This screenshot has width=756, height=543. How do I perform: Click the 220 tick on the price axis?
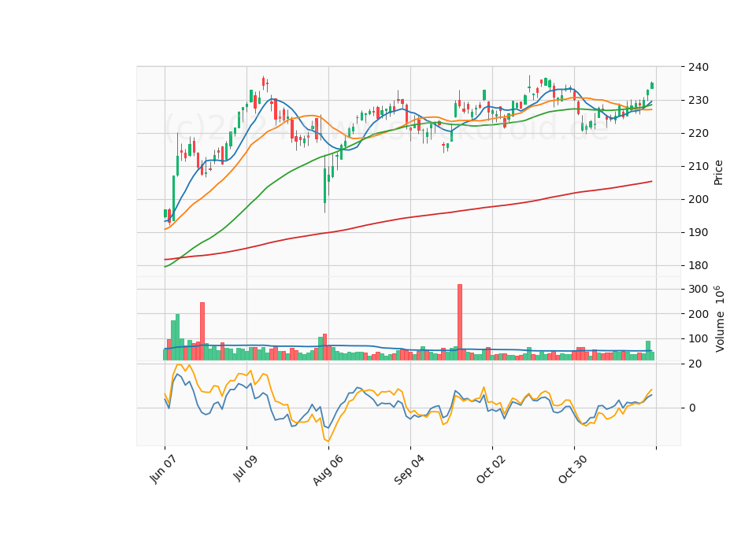click(699, 133)
